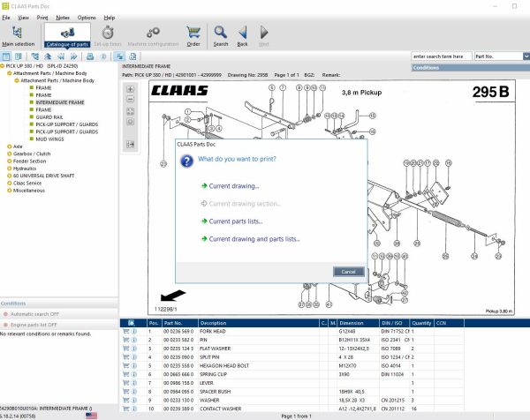This screenshot has height=420, width=530.
Task: Open the Part No. search type dropdown
Action: click(x=526, y=56)
